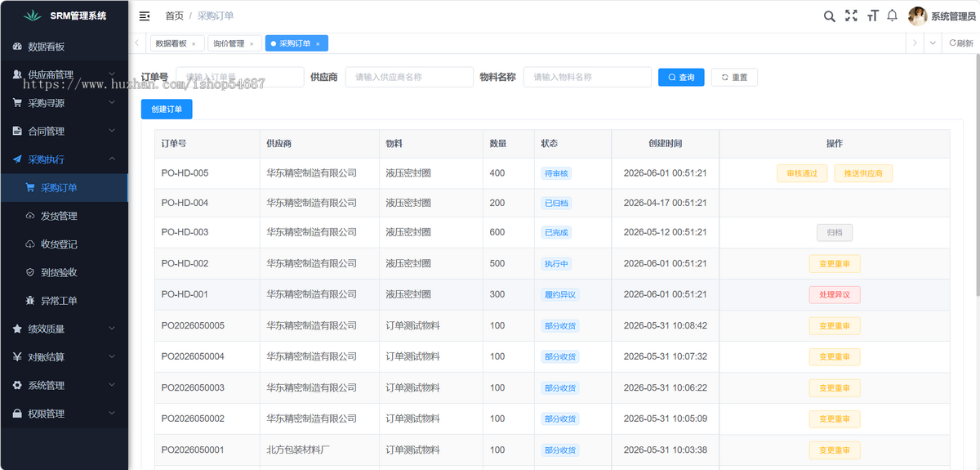Click the 合同管理 document icon in sidebar
Screen dimensions: 980x470
point(18,131)
